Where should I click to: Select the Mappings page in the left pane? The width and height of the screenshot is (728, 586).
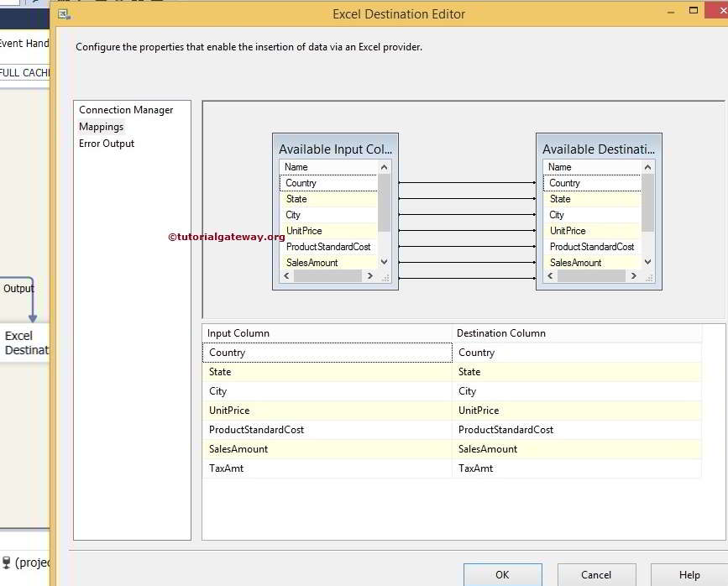coord(101,126)
